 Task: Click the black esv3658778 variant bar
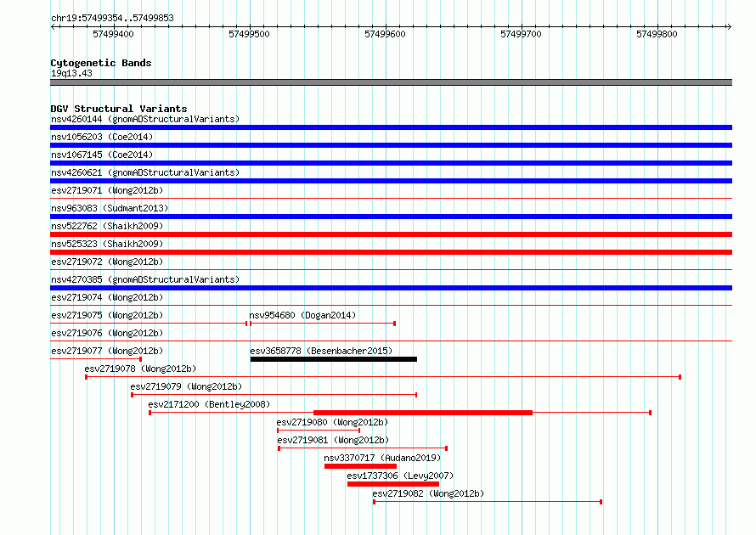coord(334,359)
